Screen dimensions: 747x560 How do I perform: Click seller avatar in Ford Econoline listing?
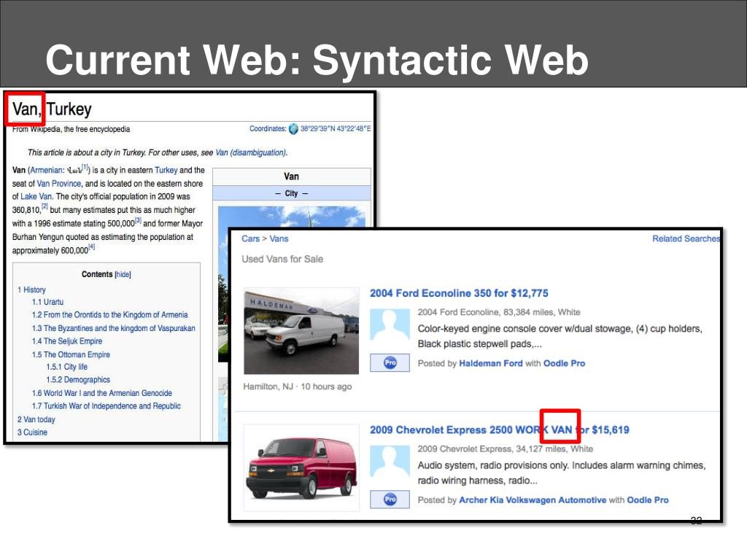390,324
